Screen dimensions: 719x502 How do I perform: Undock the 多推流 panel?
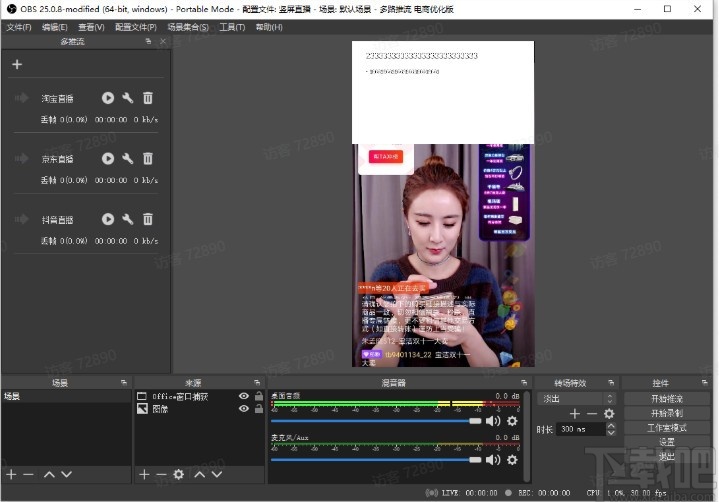[148, 41]
